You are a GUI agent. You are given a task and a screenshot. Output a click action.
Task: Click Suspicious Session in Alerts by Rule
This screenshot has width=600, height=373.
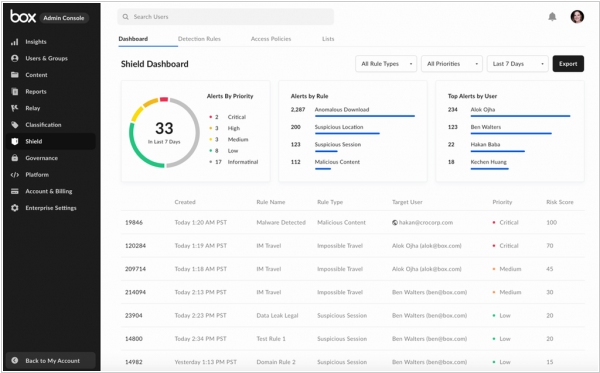coord(338,145)
